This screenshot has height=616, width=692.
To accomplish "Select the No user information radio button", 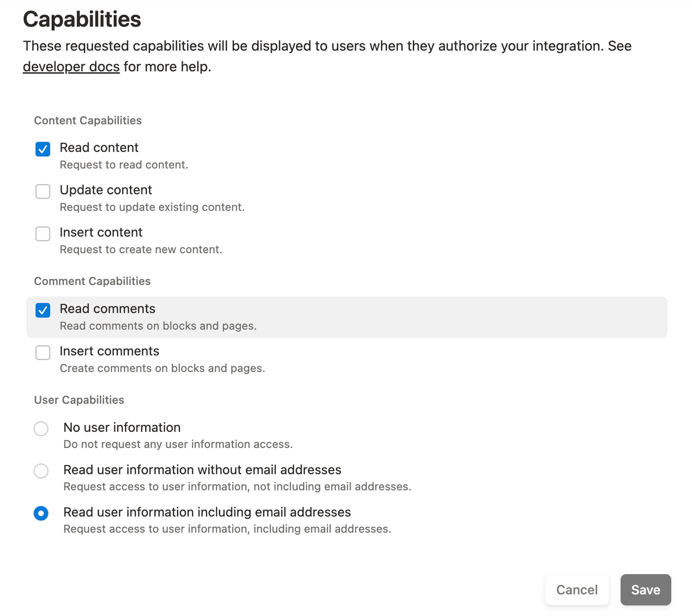I will (41, 428).
